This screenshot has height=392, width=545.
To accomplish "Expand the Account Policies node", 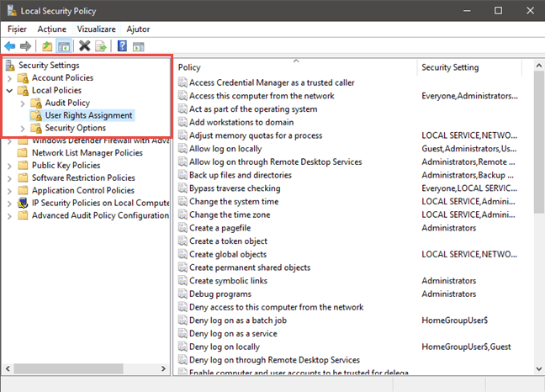I will click(10, 78).
